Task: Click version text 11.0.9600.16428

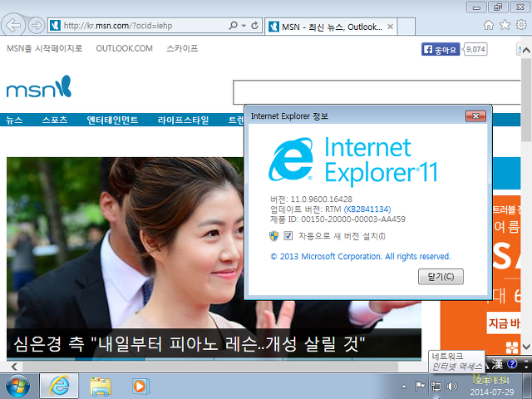Action: tap(322, 199)
